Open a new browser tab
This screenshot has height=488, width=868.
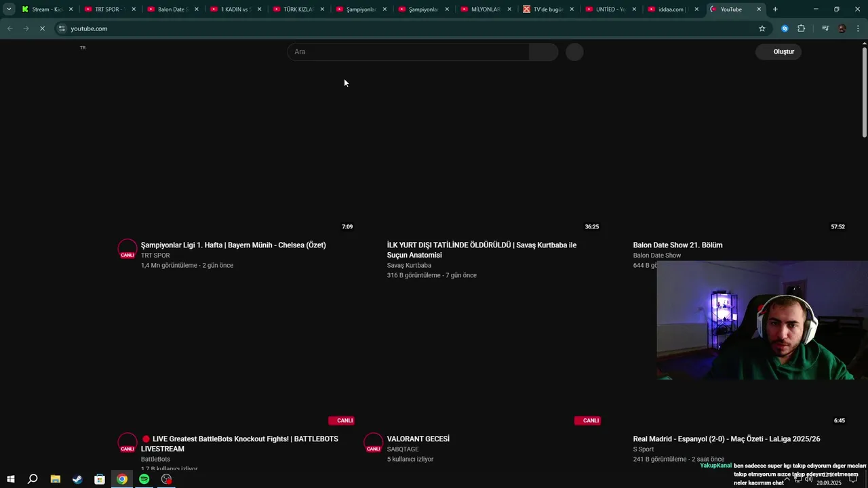[775, 9]
